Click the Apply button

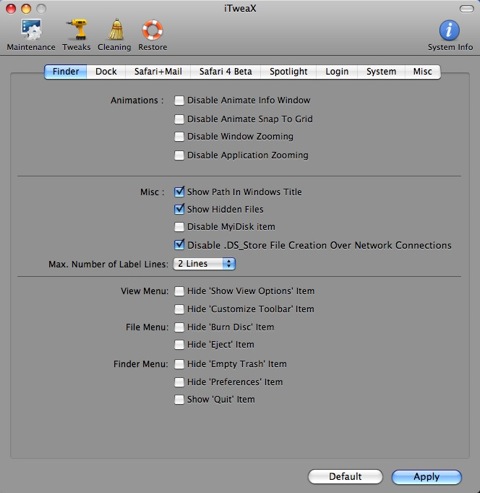click(x=427, y=477)
